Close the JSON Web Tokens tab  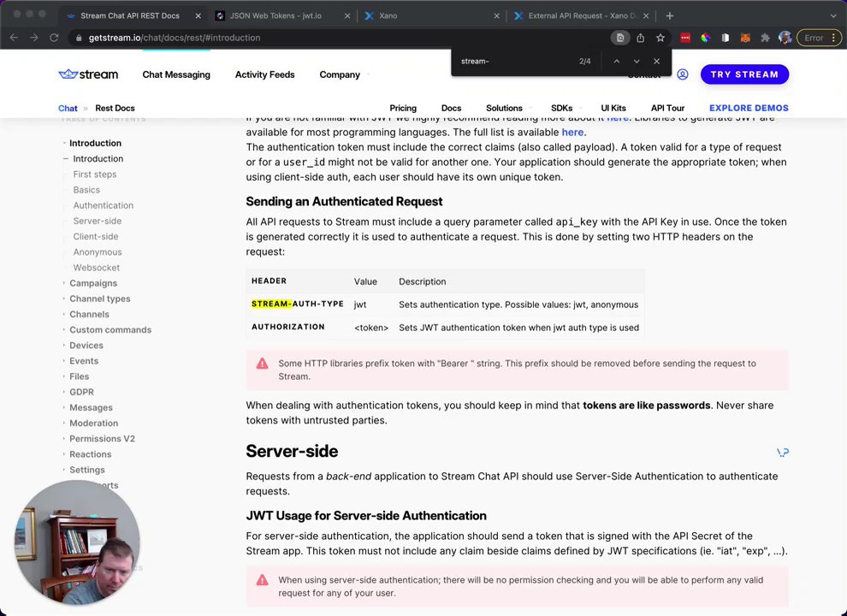point(347,15)
